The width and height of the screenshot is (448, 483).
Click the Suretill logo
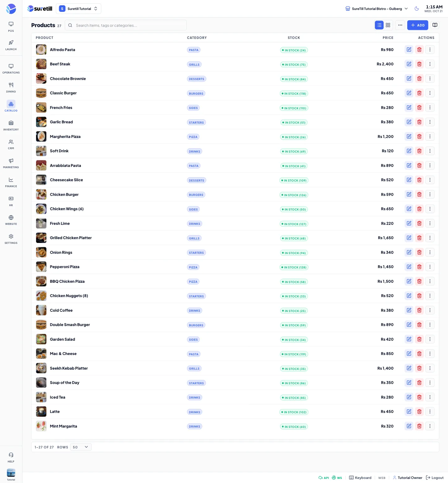click(x=40, y=9)
